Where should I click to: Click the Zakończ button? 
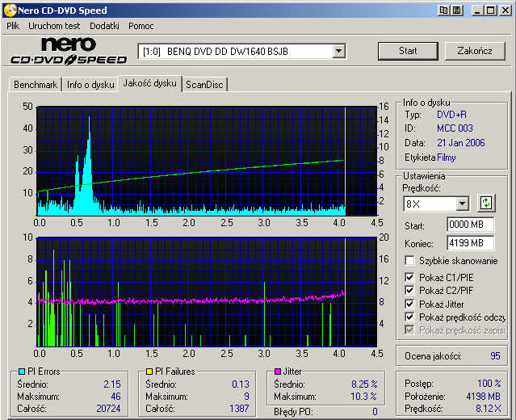point(475,51)
